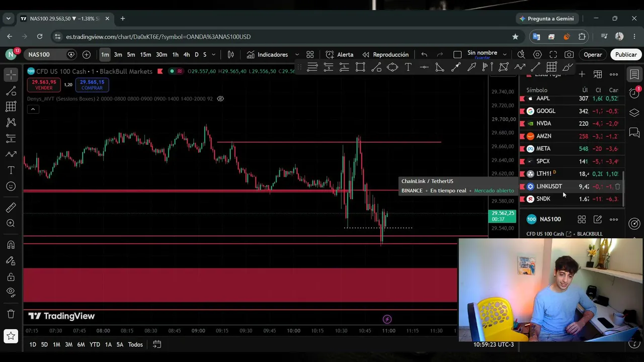Select the Text tool in left sidebar
This screenshot has height=362, width=644.
[11, 170]
